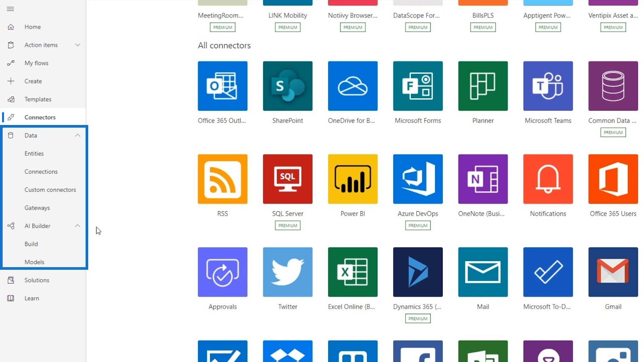Click the Templates icon in sidebar
The width and height of the screenshot is (644, 362).
pyautogui.click(x=11, y=99)
